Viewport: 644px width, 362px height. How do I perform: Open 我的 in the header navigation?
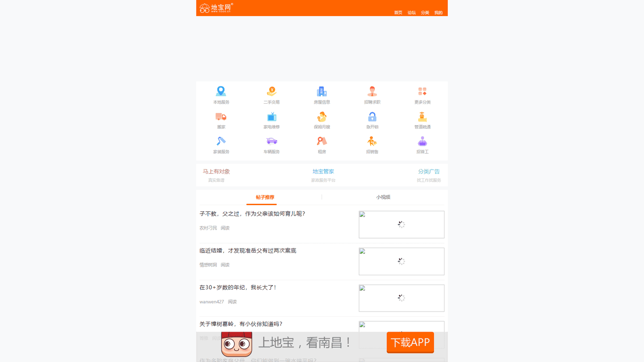(438, 13)
